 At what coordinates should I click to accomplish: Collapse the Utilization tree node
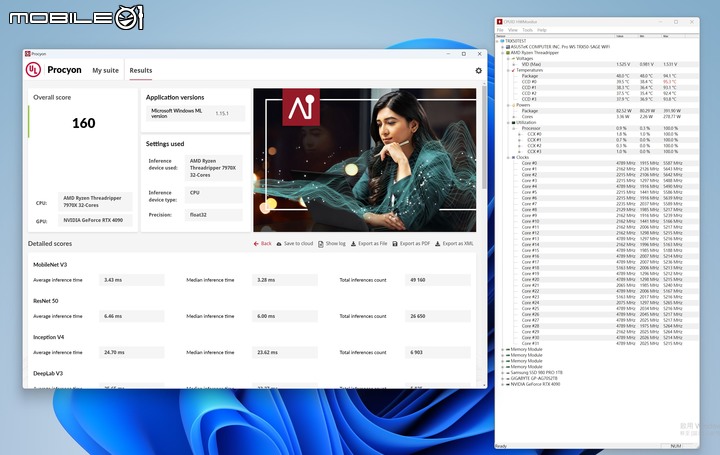[x=508, y=123]
